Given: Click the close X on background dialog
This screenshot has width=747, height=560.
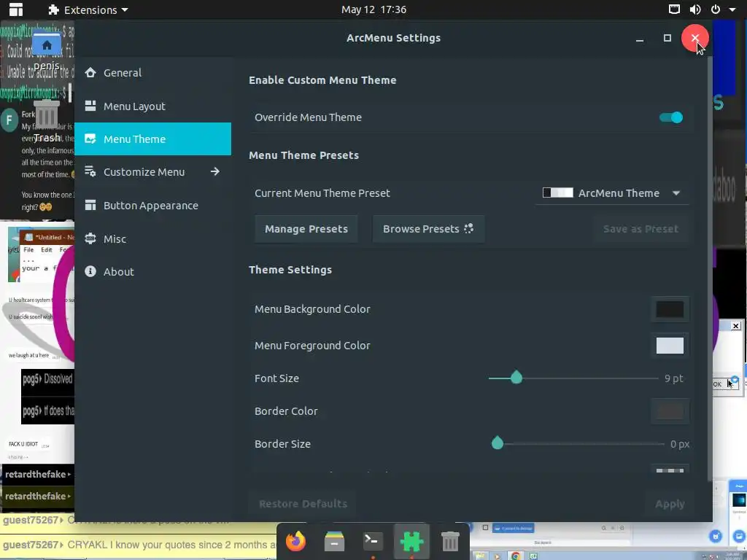Looking at the screenshot, I should (735, 326).
